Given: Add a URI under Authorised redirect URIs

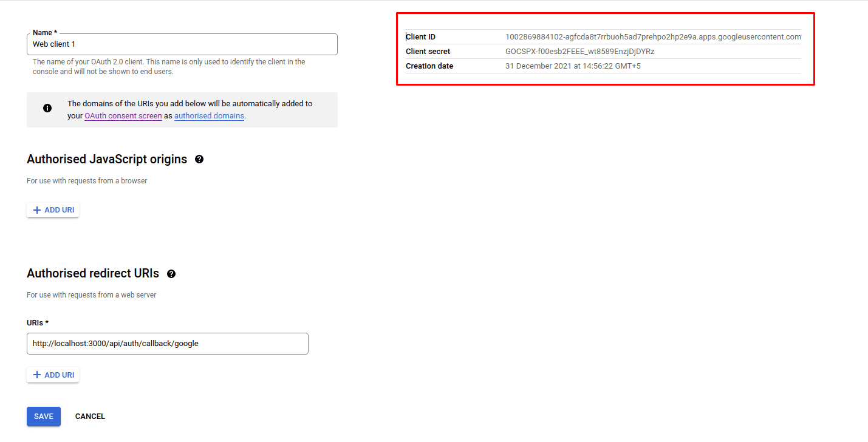Looking at the screenshot, I should [53, 375].
